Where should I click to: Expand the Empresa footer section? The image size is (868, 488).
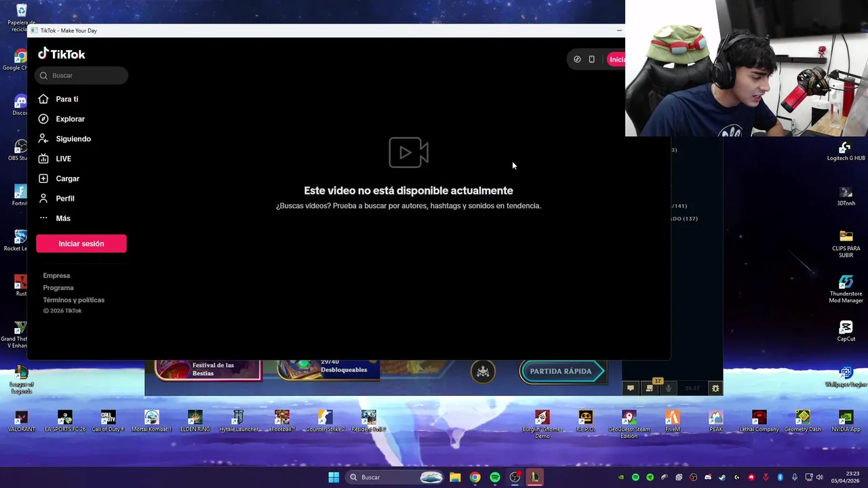(56, 276)
